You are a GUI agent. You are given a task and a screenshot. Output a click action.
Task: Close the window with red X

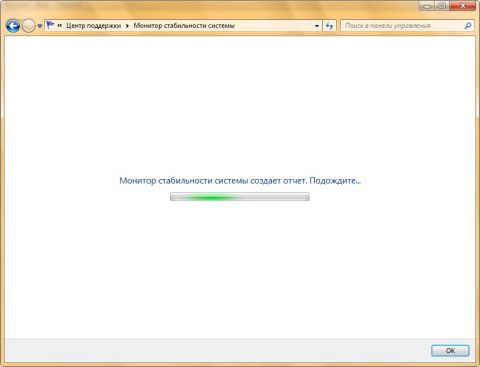click(x=463, y=6)
